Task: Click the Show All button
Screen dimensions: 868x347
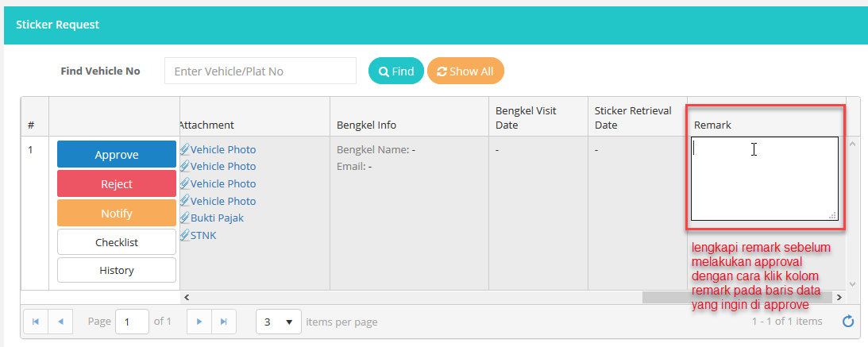Action: [465, 71]
